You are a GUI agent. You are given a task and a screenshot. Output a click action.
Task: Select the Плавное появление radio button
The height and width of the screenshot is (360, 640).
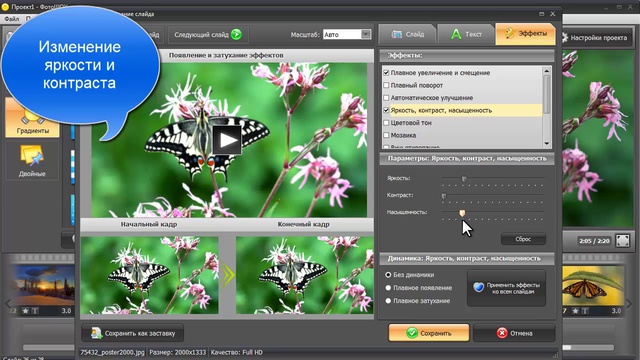click(x=388, y=288)
